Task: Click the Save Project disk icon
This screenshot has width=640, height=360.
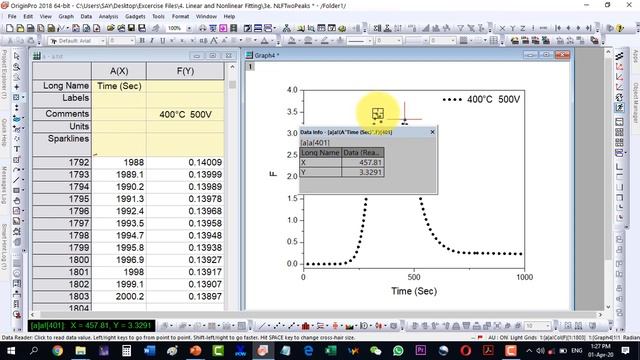Action: 131,28
